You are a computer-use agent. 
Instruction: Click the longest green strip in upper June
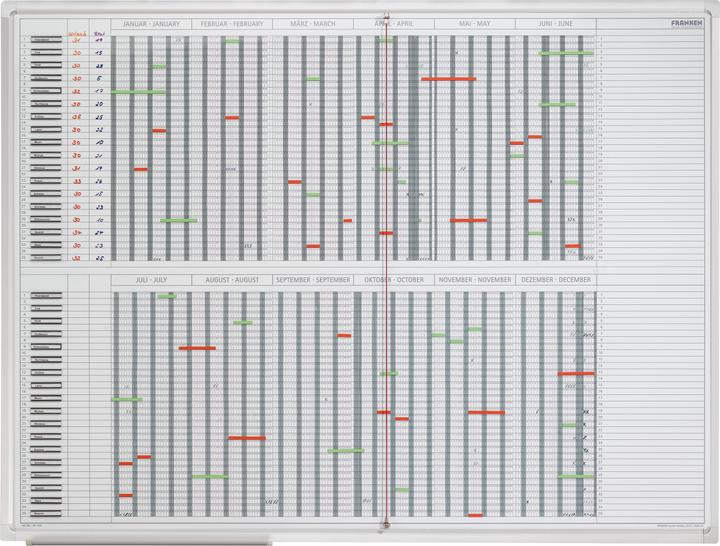point(566,53)
